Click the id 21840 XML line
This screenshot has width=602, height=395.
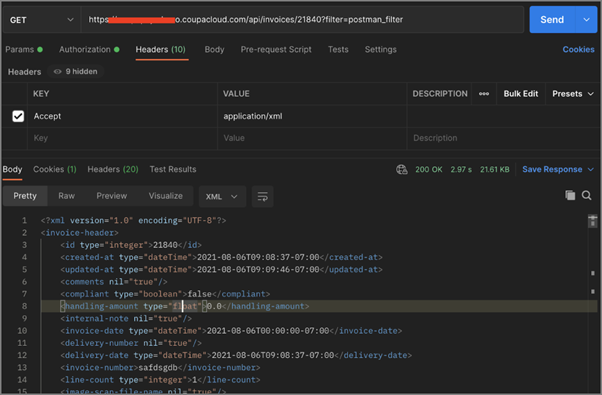click(x=131, y=245)
